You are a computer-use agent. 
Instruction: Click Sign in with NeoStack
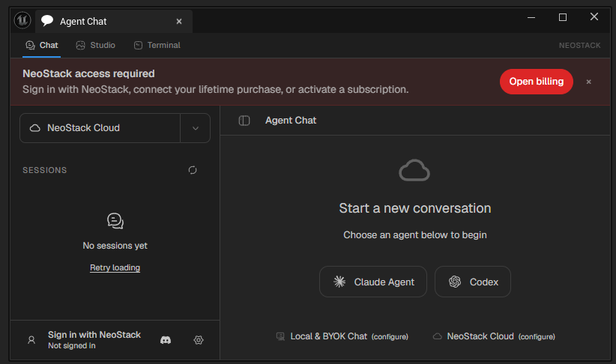[94, 335]
